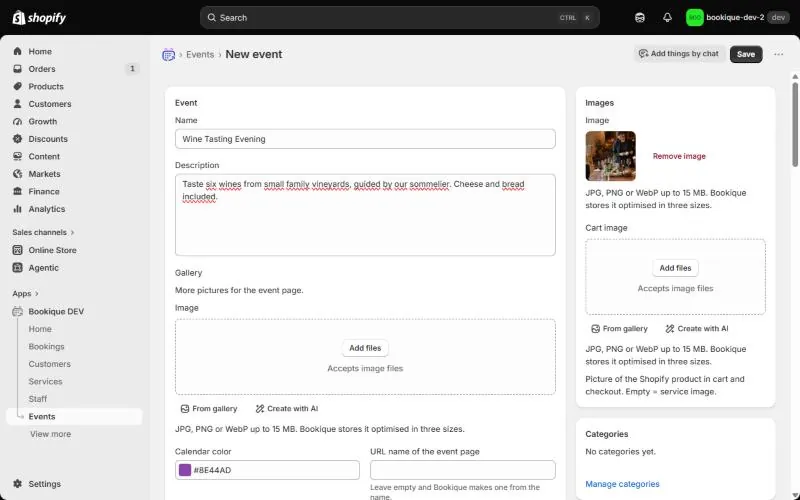Open Growth in the sidebar
Viewport: 800px width, 500px height.
pyautogui.click(x=74, y=121)
